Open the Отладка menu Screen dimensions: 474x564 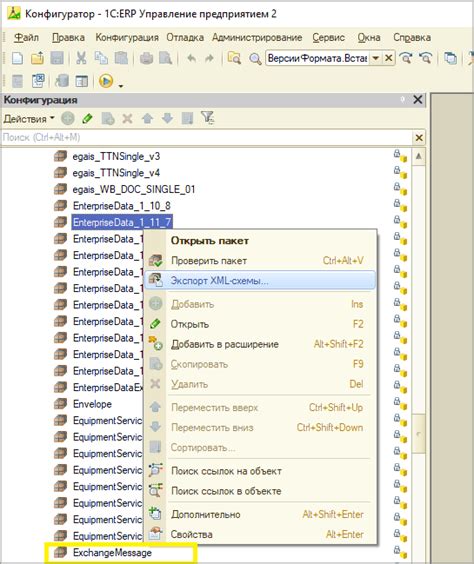[185, 37]
